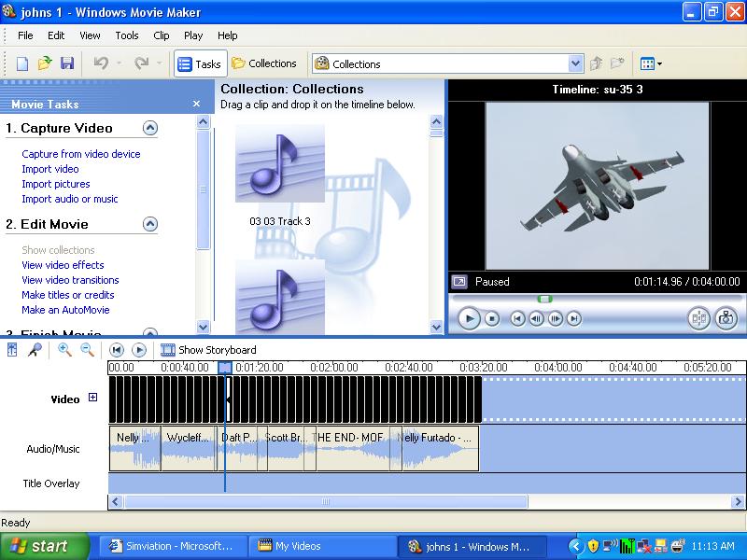Click Import audio or music
The height and width of the screenshot is (560, 747).
(69, 199)
